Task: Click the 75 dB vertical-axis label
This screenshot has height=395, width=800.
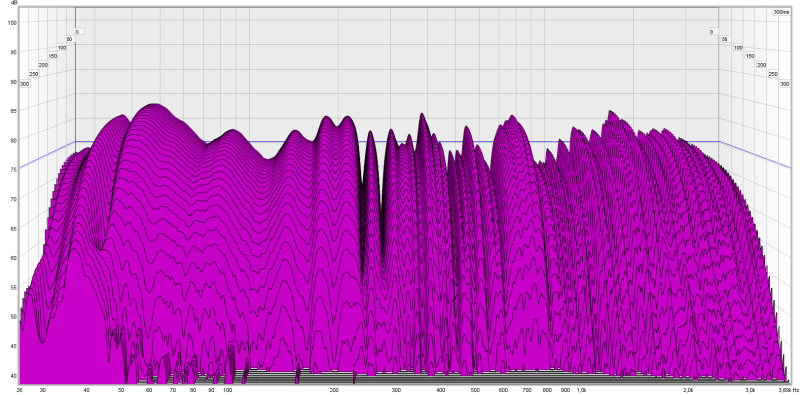Action: 15,169
